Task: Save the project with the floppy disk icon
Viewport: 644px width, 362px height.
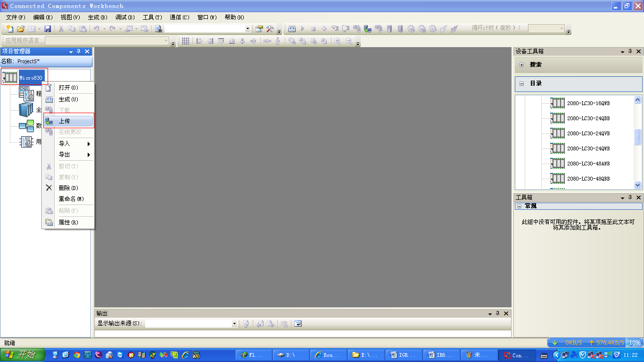Action: coord(48,29)
